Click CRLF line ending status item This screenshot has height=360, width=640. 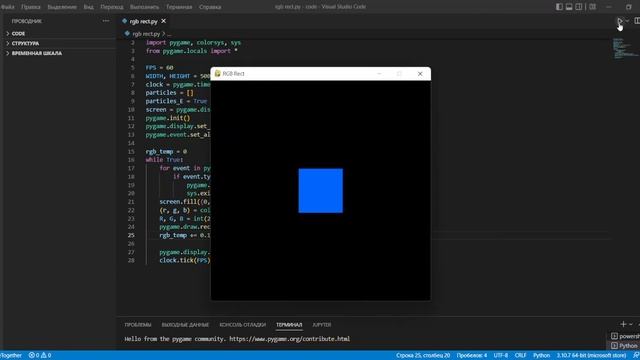(x=520, y=356)
